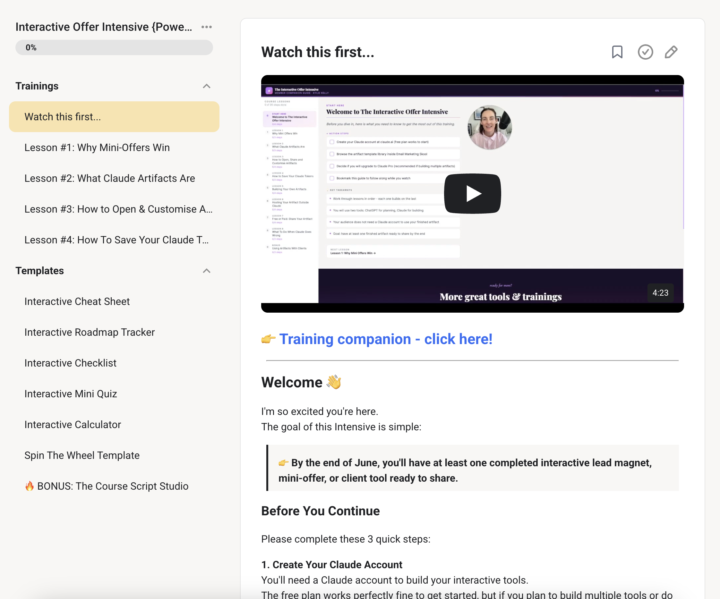
Task: Click the waving hand emoji after Welcome
Action: pos(334,382)
